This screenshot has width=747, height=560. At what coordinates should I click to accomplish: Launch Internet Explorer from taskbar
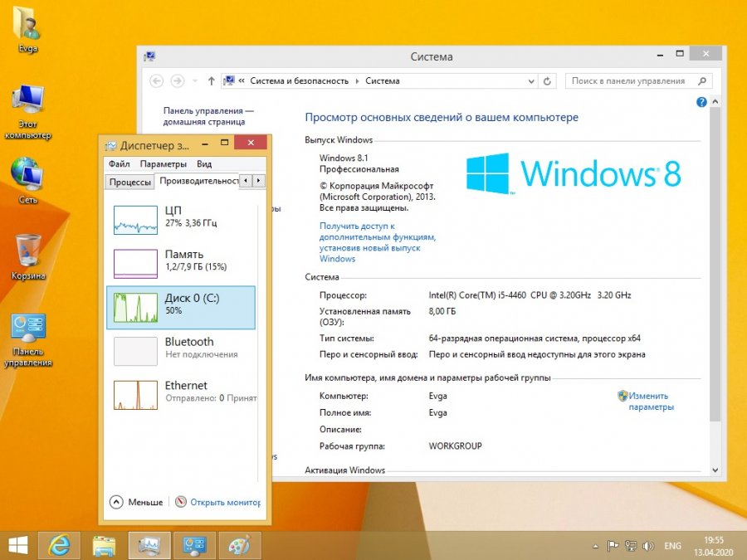pos(60,545)
